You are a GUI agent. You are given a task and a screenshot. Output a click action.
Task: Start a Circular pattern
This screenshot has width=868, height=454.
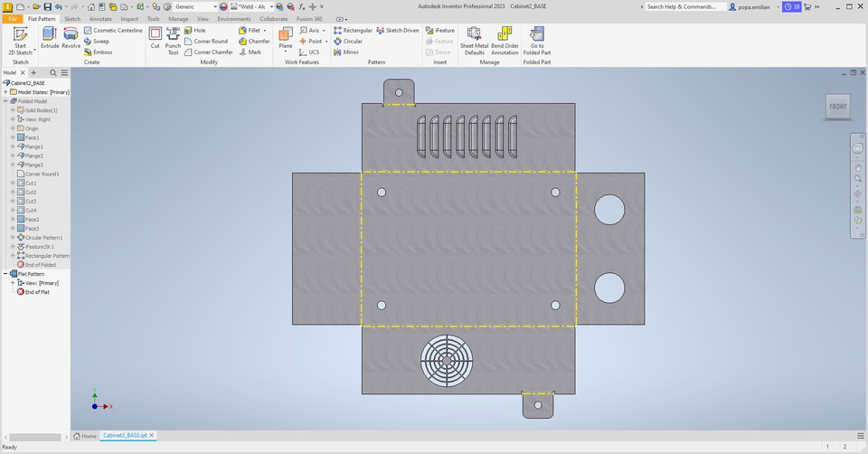(347, 41)
